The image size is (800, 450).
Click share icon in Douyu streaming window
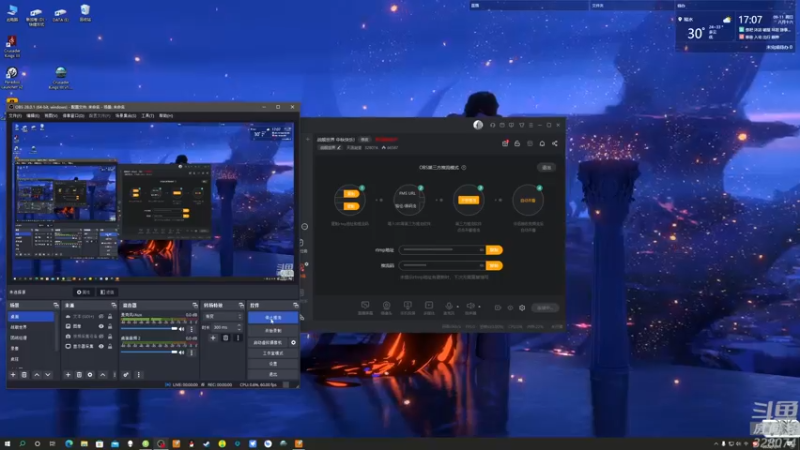[555, 143]
